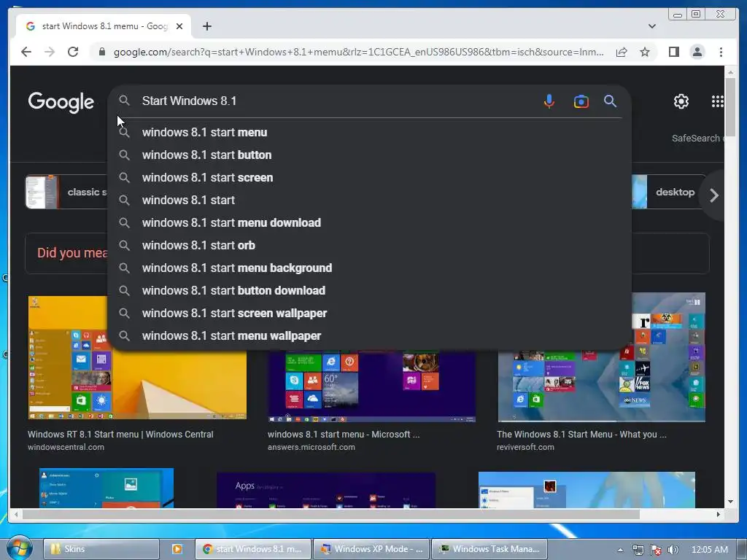
Task: Pick the plain windows 8.1 start suggestion
Action: pos(370,200)
